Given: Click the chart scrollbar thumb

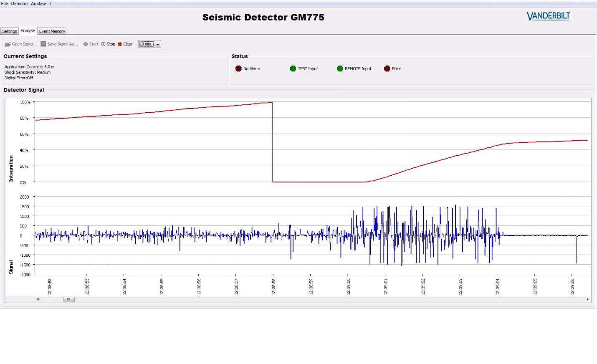Looking at the screenshot, I should 69,299.
